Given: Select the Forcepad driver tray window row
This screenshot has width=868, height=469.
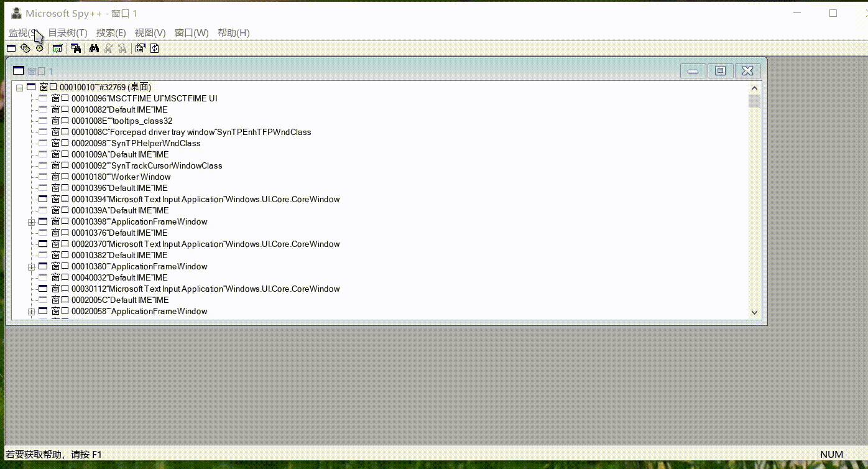Looking at the screenshot, I should (182, 132).
